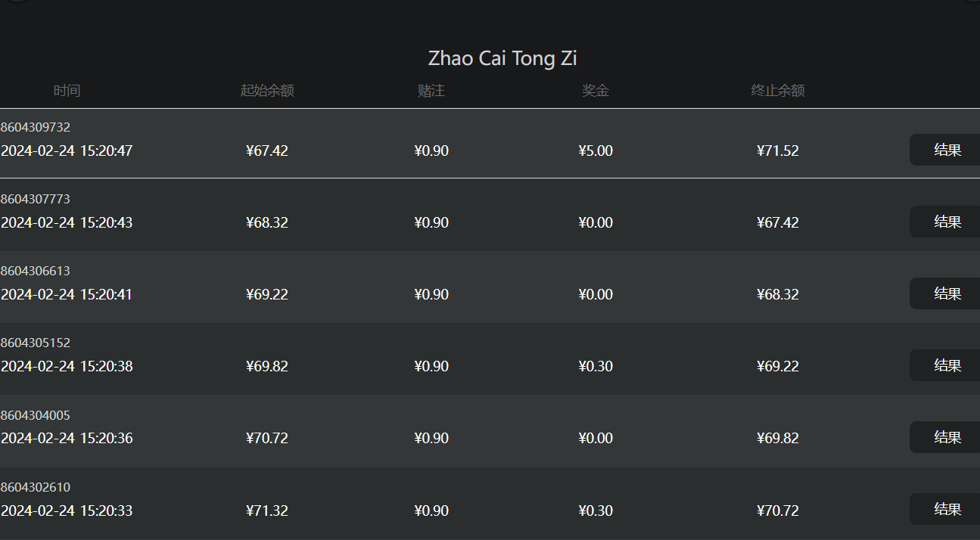Select transaction ID 8604304005
Image resolution: width=980 pixels, height=540 pixels.
(36, 415)
